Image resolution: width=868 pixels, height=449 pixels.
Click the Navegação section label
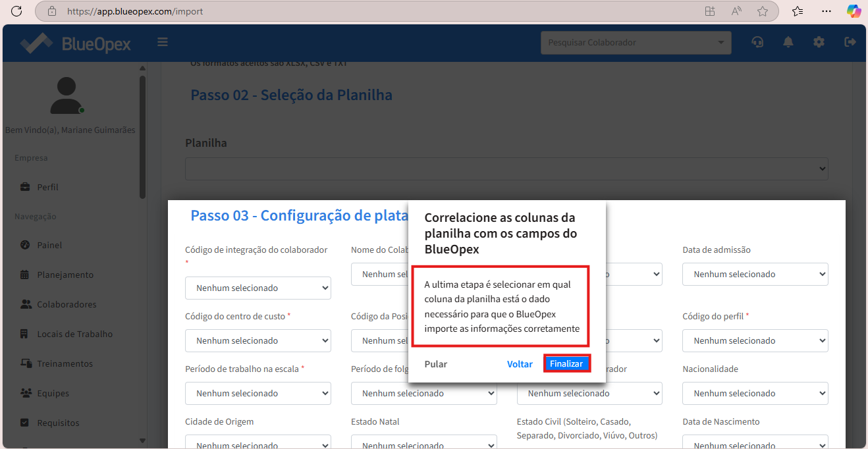click(x=36, y=216)
